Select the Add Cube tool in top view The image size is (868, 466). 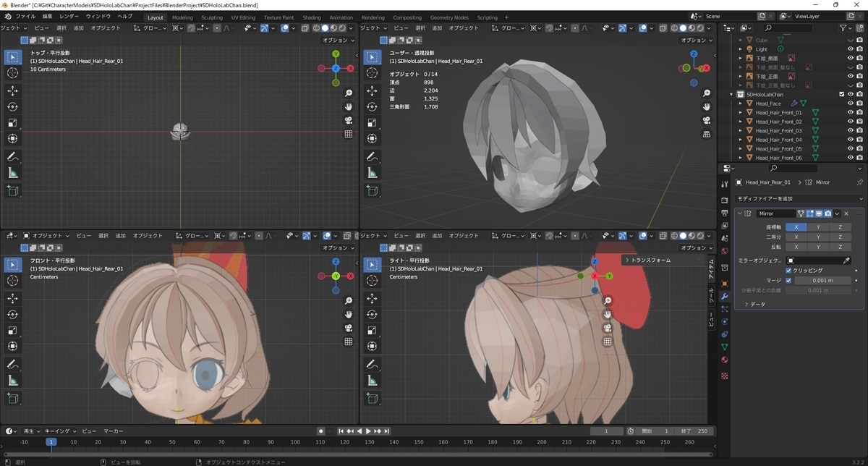click(13, 190)
